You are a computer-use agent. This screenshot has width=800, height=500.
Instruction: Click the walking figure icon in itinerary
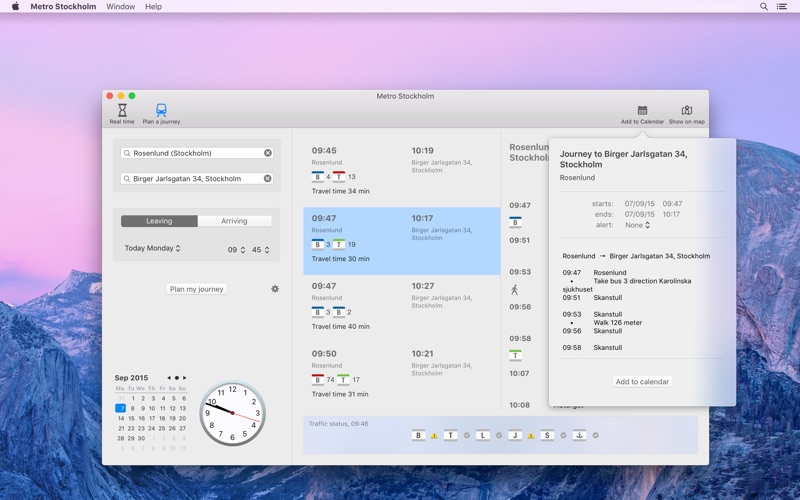pos(515,290)
